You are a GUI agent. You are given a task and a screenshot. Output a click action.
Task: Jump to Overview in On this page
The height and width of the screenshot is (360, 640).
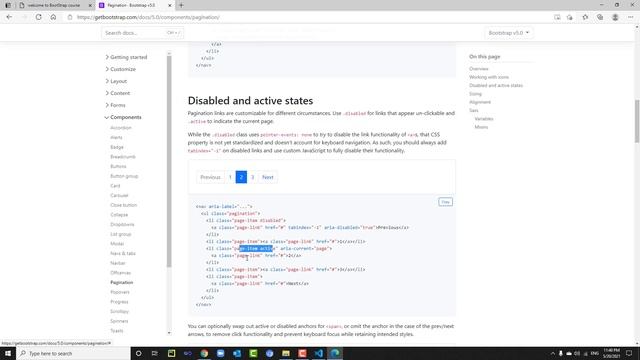coord(478,69)
